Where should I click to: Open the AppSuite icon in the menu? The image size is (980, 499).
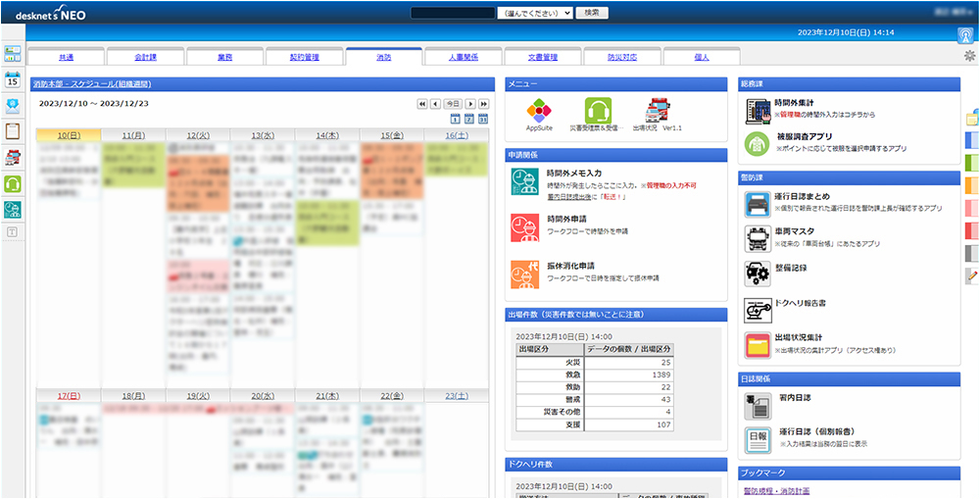pyautogui.click(x=539, y=111)
